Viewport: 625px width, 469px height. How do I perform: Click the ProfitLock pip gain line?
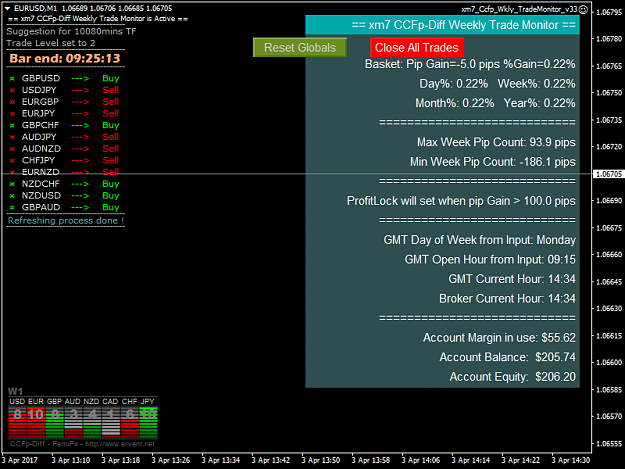[x=461, y=201]
